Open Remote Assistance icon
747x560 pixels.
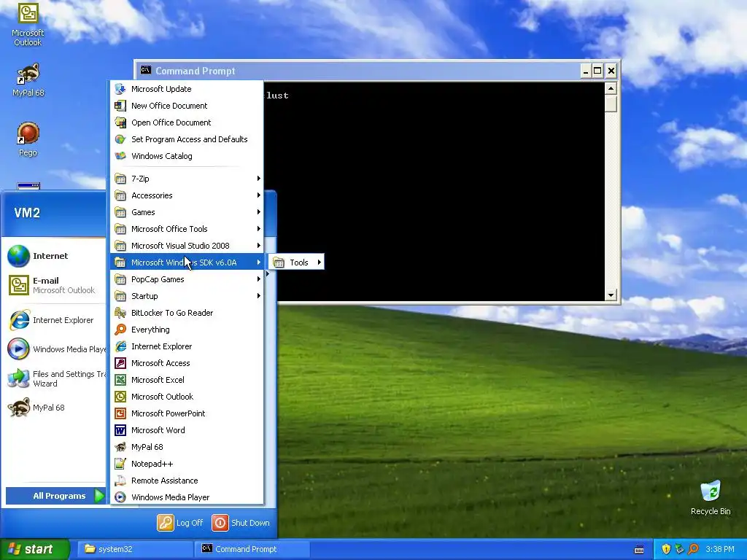[120, 481]
